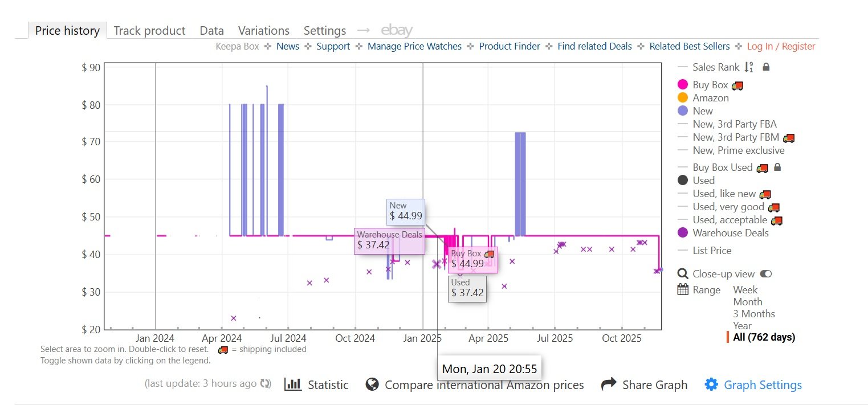
Task: Click the purple Warehouse Deals color dot
Action: pyautogui.click(x=682, y=233)
